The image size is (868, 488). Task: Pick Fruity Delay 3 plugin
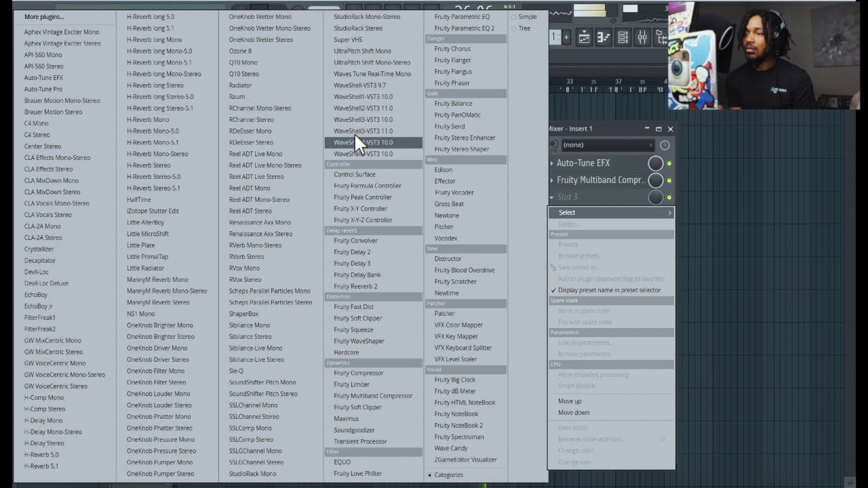tap(352, 264)
